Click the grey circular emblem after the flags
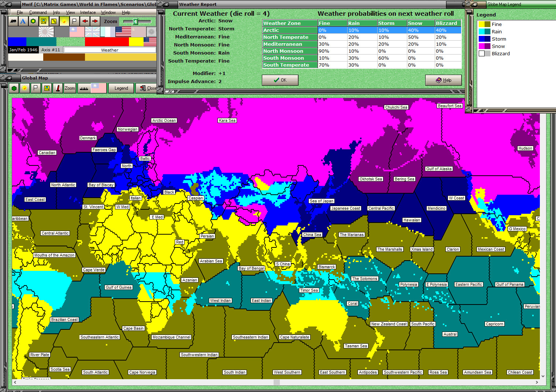Image resolution: width=556 pixels, height=392 pixels. click(152, 32)
